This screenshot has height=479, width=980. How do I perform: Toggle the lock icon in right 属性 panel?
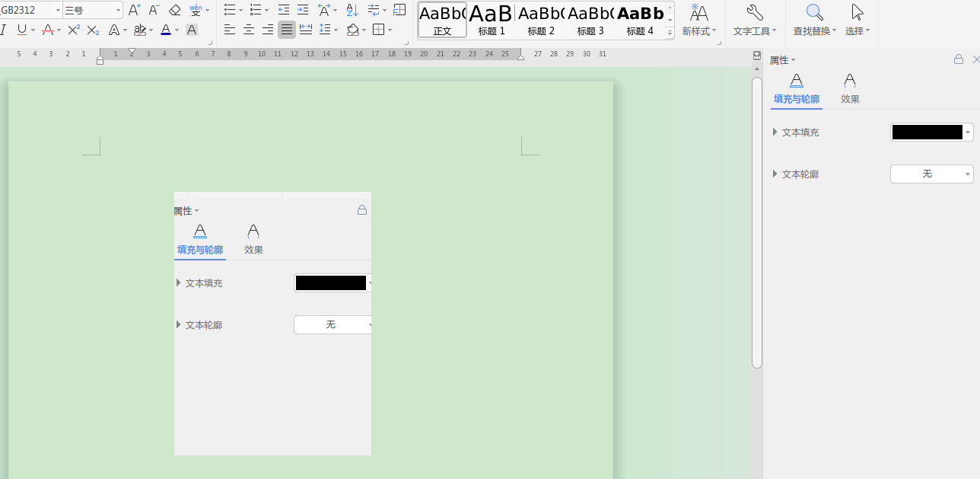(959, 59)
